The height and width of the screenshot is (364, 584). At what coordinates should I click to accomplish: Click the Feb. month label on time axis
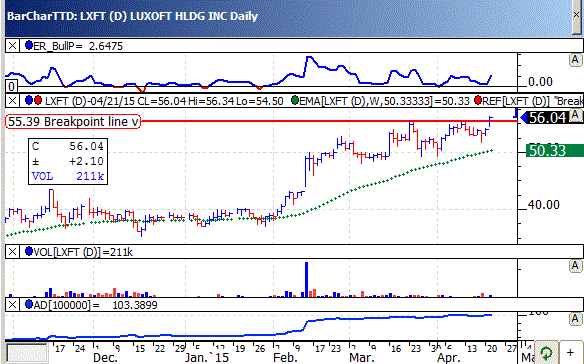point(285,358)
